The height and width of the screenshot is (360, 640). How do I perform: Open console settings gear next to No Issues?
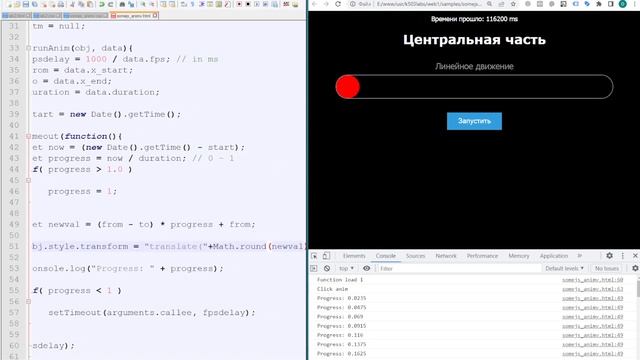point(635,268)
